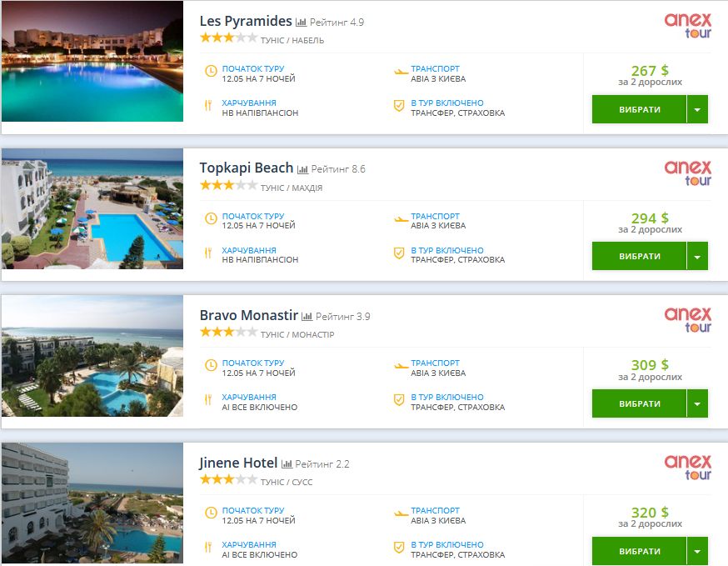
Task: Expand dropdown arrow next to Topkapi Beach ВИБРАТИ
Action: 697,257
